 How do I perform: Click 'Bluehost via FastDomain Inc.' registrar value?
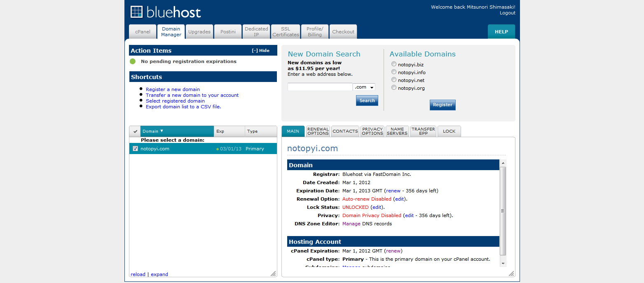click(x=377, y=174)
